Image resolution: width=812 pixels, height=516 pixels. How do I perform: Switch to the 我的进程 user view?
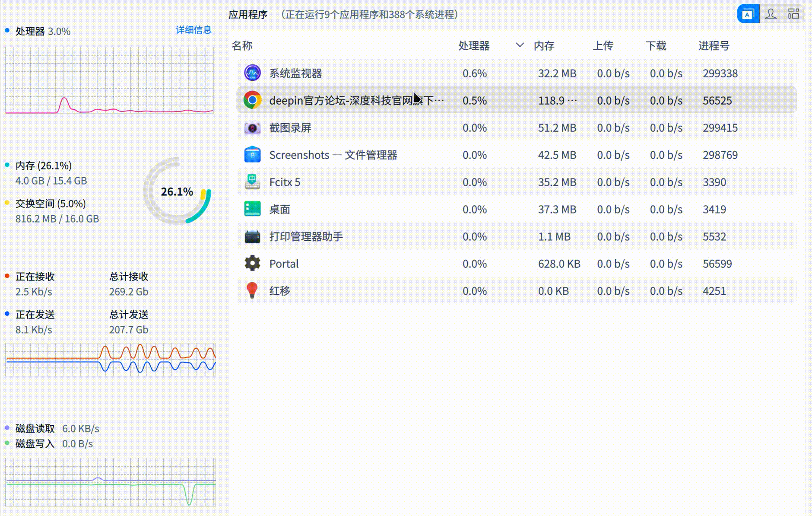pyautogui.click(x=771, y=13)
